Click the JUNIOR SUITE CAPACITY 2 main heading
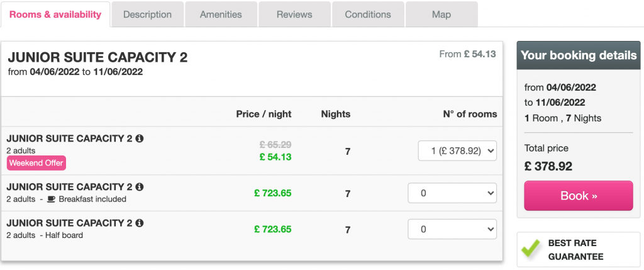Viewport: 644px width, 270px height. pyautogui.click(x=97, y=57)
